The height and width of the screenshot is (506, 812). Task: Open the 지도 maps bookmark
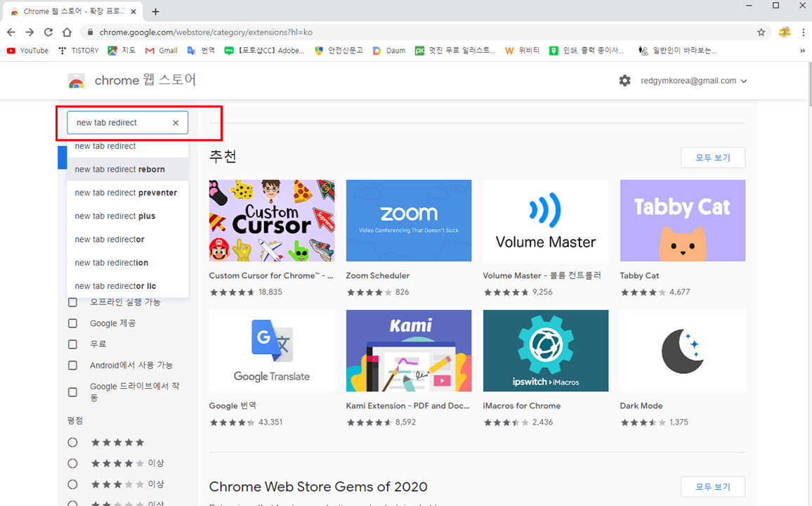(x=122, y=50)
